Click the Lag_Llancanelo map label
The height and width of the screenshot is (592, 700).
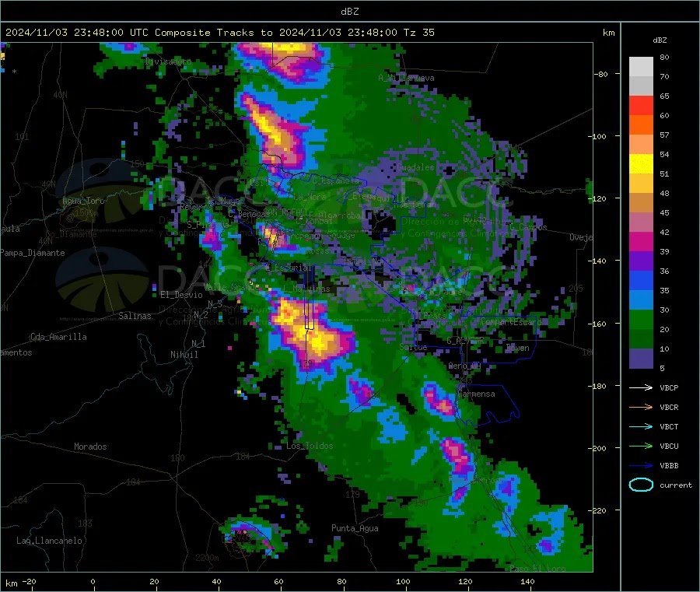click(49, 540)
